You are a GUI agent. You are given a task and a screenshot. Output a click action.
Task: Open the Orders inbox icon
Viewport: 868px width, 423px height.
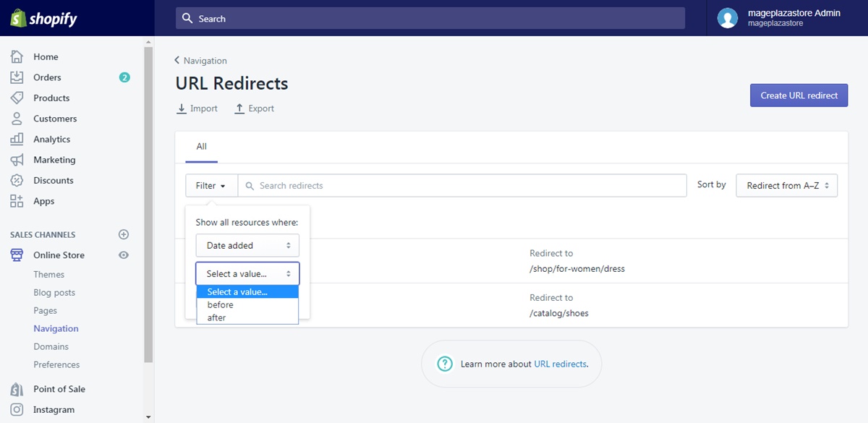point(17,77)
